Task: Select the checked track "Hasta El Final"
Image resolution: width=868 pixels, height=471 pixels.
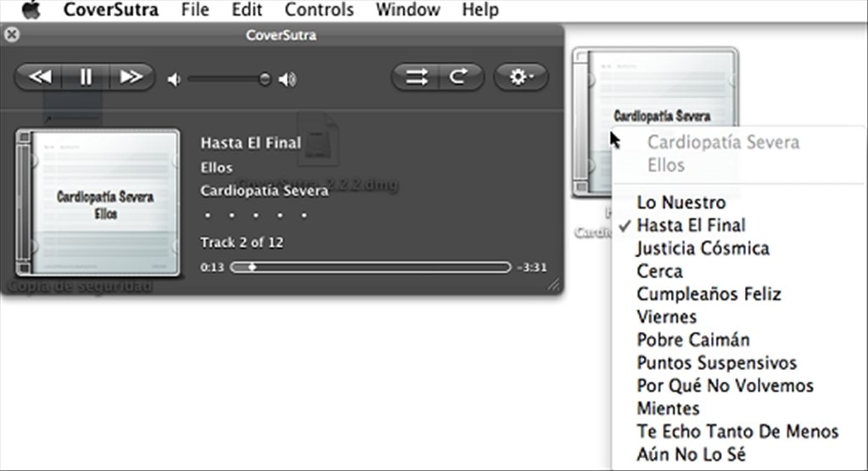Action: point(691,226)
